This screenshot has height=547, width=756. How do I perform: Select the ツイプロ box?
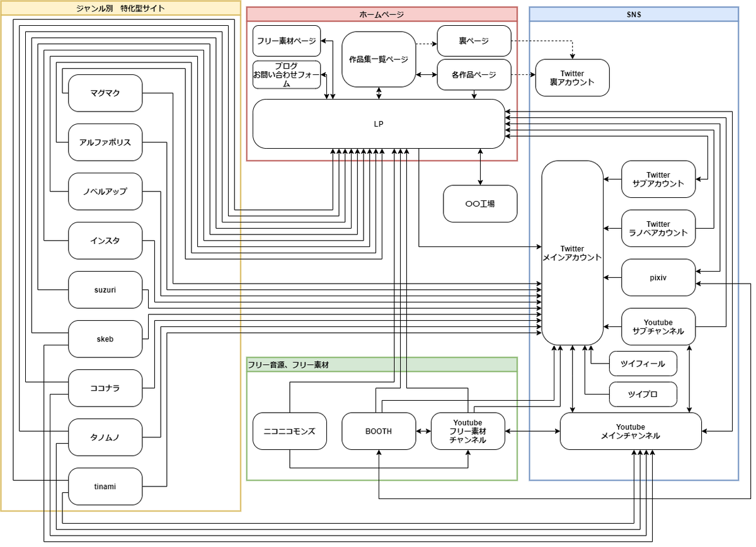click(643, 394)
